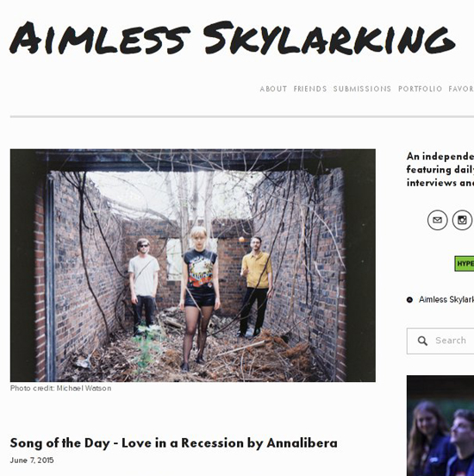The width and height of the screenshot is (474, 476).
Task: Click into the Search input field
Action: [x=440, y=341]
